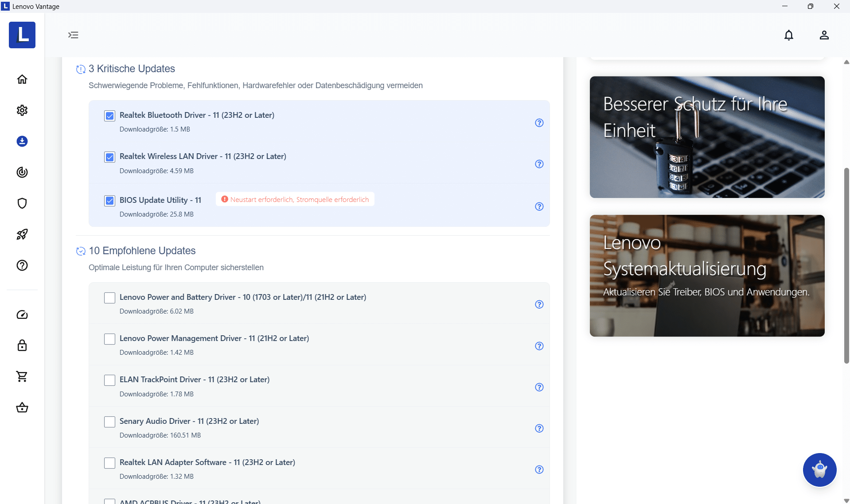Expand the sidebar navigation menu
This screenshot has width=850, height=504.
click(73, 35)
